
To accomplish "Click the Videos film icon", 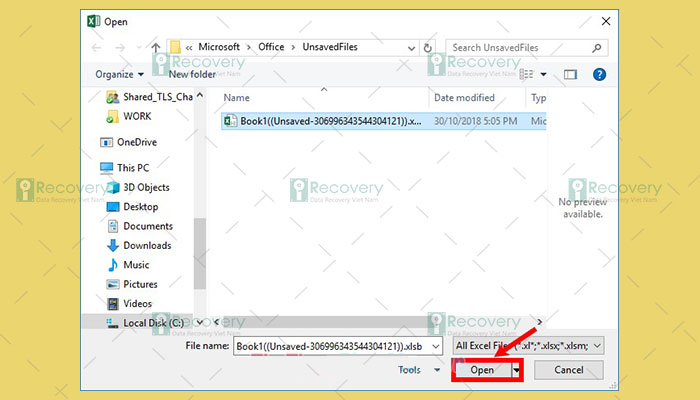I will tap(113, 304).
